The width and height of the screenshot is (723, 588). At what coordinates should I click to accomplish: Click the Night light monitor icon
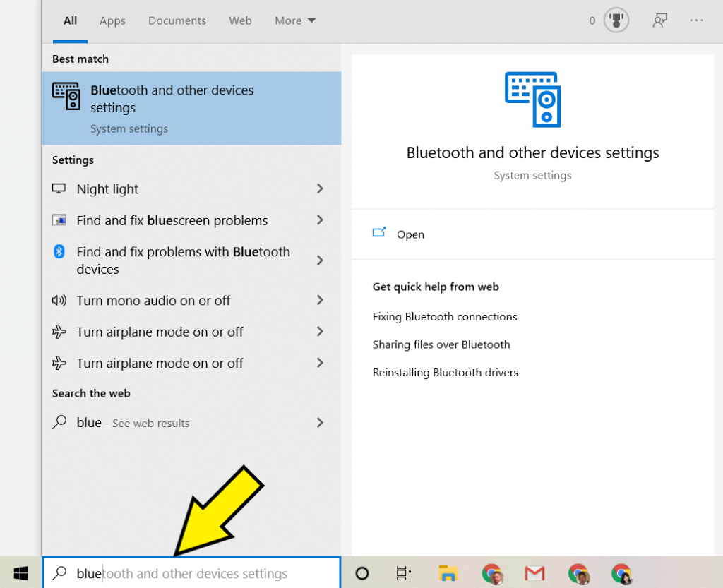(x=59, y=188)
